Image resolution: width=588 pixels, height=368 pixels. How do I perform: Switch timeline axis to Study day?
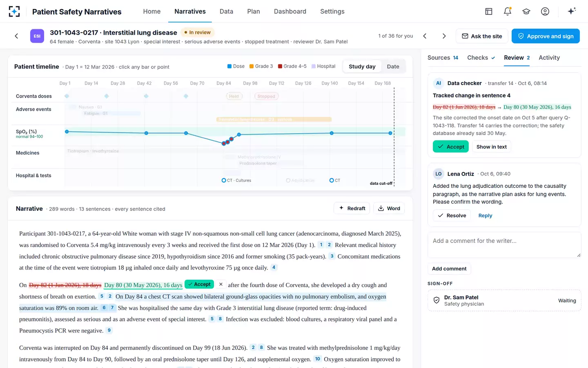click(362, 67)
